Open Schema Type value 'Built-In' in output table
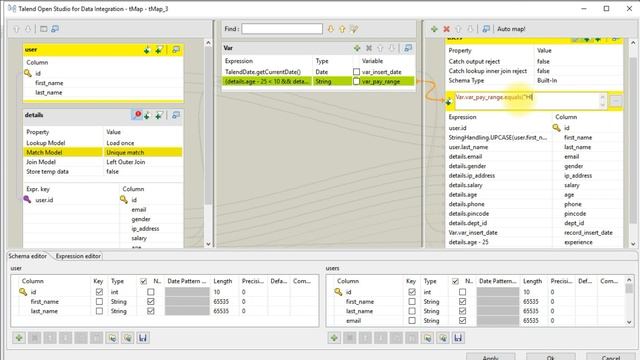640x360 pixels. 578,80
